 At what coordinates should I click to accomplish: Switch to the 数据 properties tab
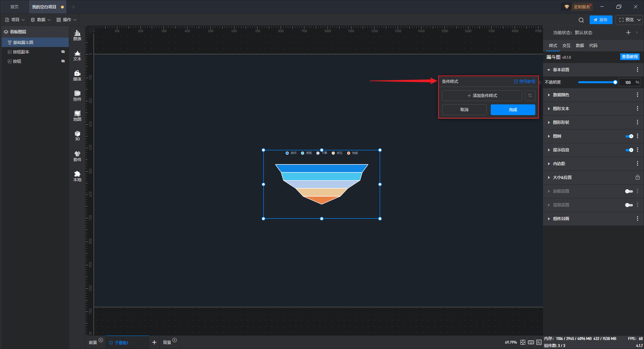[580, 46]
